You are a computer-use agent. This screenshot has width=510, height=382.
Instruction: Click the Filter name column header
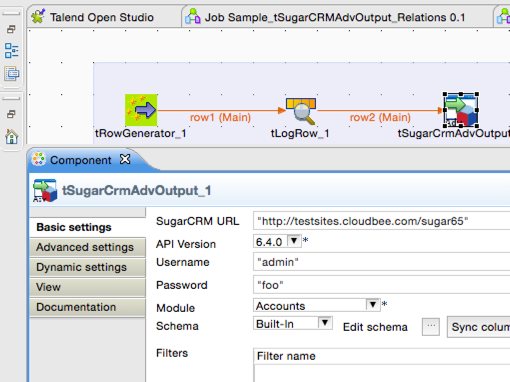pyautogui.click(x=382, y=356)
